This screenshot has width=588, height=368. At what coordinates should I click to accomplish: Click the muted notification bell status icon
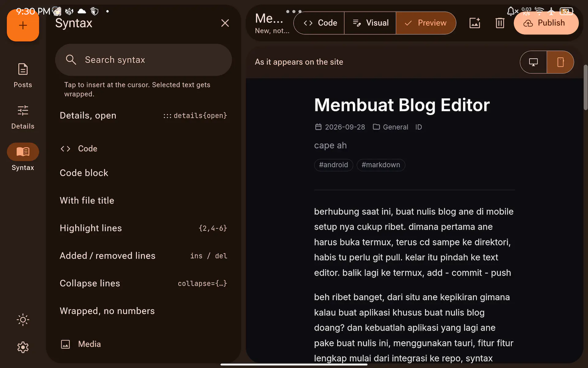point(512,11)
